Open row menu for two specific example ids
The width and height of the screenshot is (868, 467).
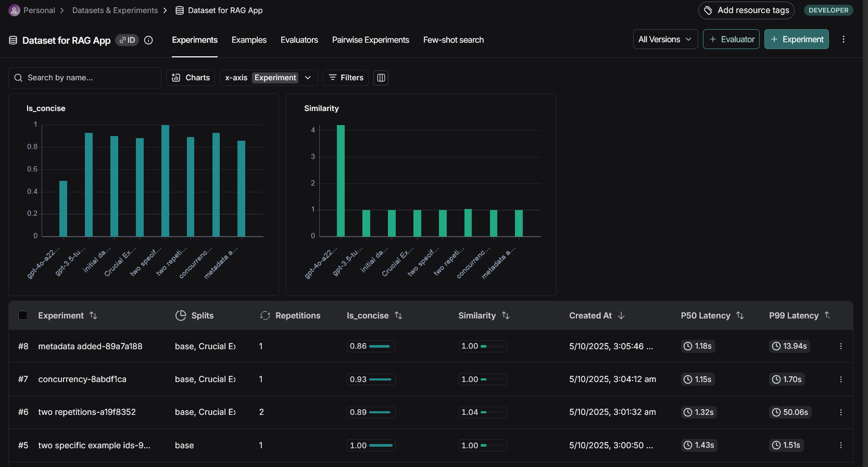coord(841,445)
